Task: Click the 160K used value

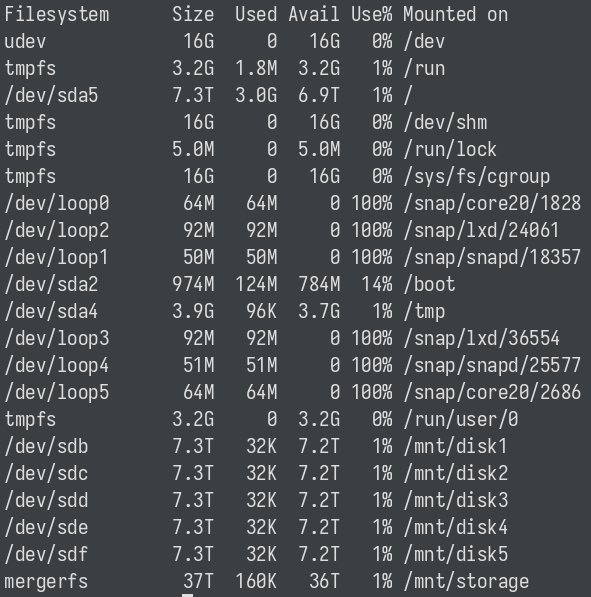Action: pos(256,581)
